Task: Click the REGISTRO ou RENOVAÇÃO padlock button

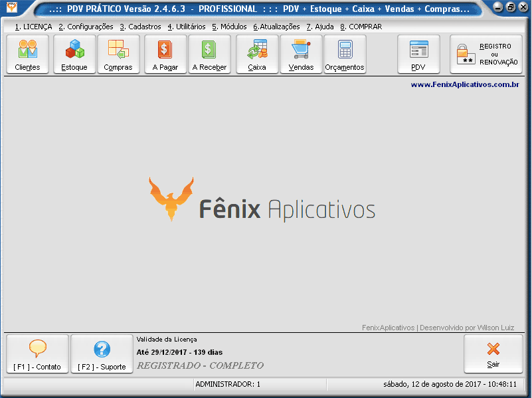Action: 486,54
